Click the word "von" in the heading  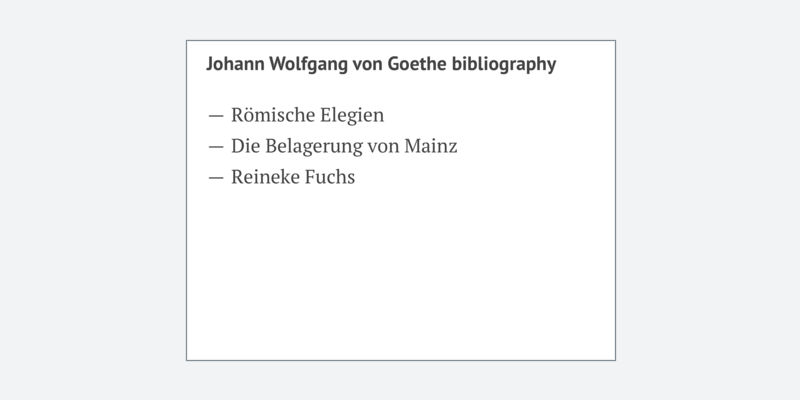click(x=367, y=65)
